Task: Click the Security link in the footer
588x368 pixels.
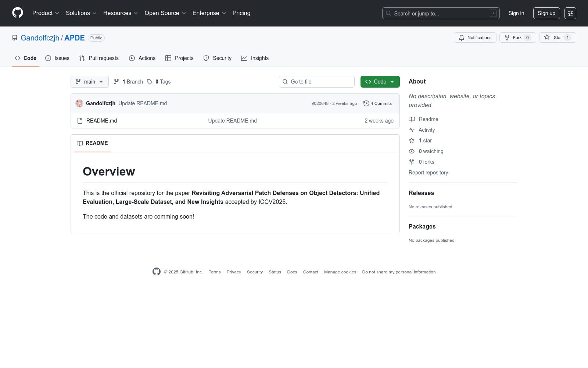Action: coord(255,272)
